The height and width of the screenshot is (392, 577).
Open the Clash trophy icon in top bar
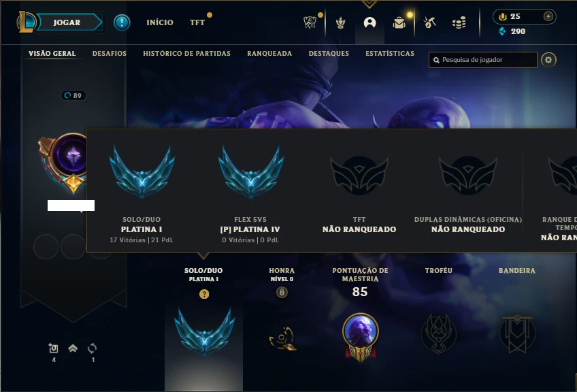click(x=310, y=22)
